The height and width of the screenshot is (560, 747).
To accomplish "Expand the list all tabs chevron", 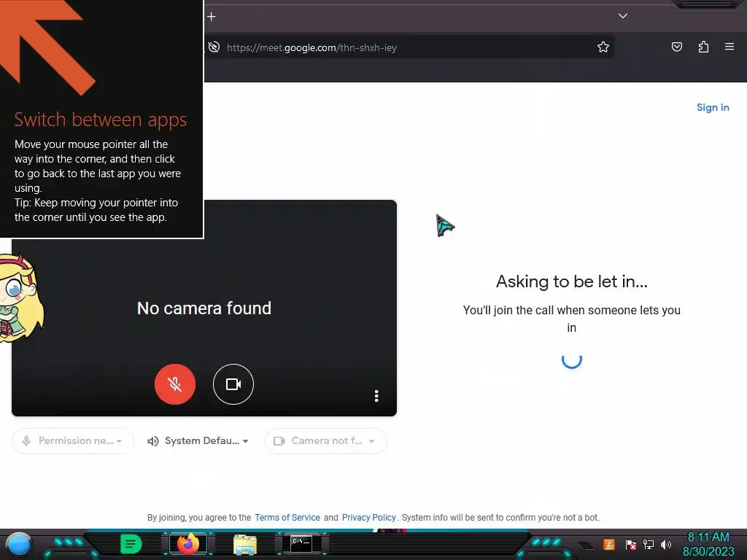I will pos(623,16).
